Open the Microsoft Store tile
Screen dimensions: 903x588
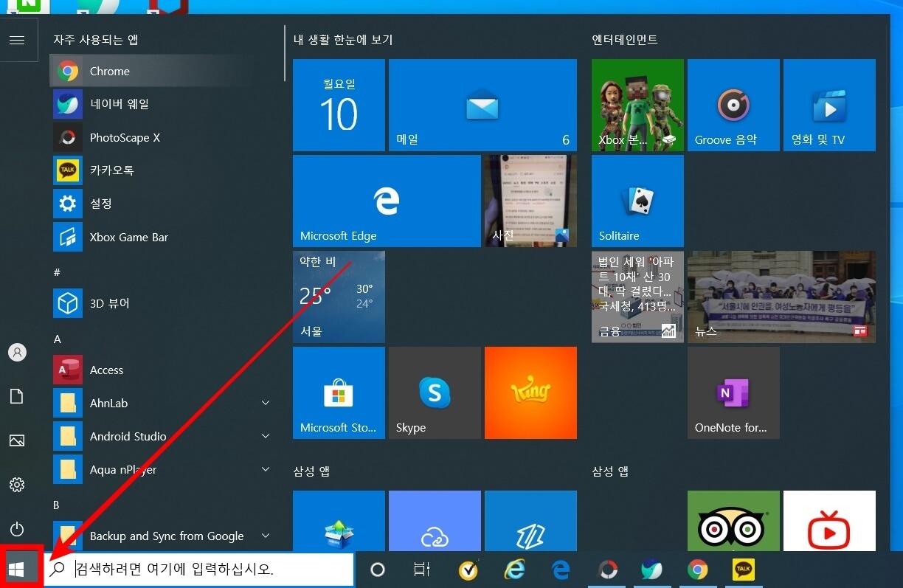tap(338, 392)
